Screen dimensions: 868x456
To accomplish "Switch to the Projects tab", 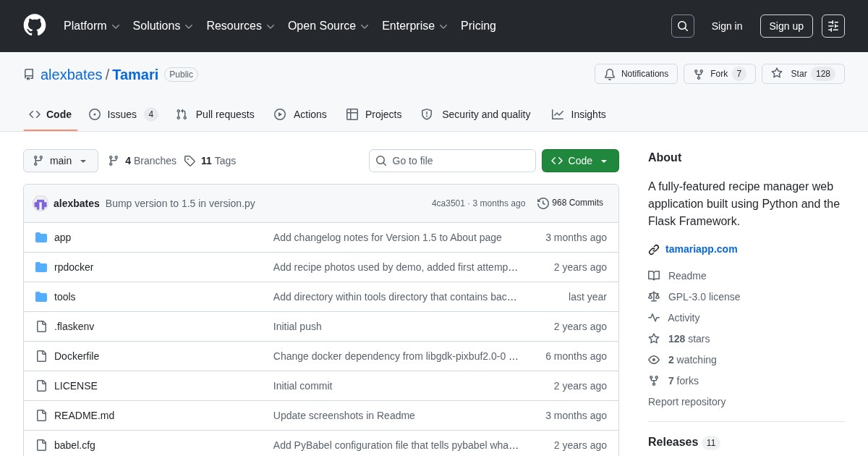I will tap(374, 114).
